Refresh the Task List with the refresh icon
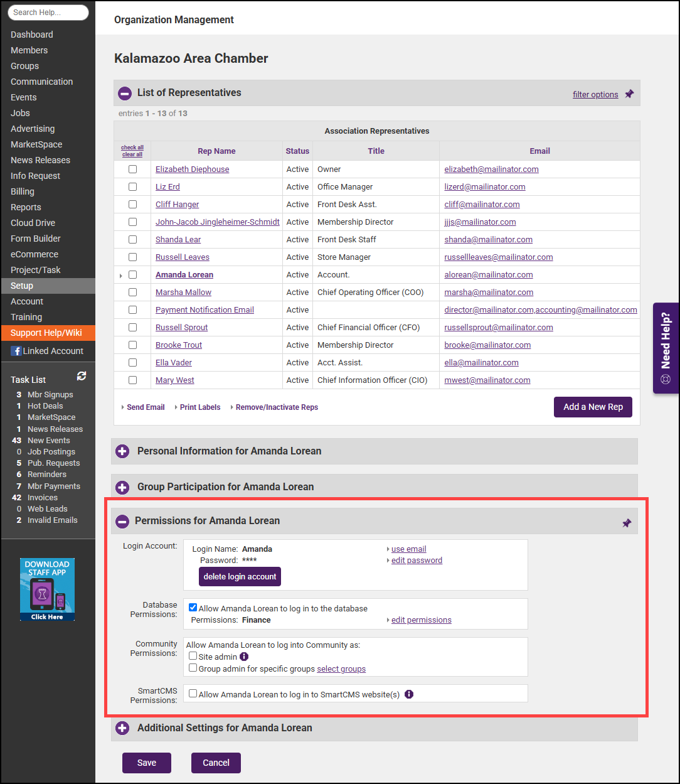Screen dimensions: 680x784 coord(82,376)
